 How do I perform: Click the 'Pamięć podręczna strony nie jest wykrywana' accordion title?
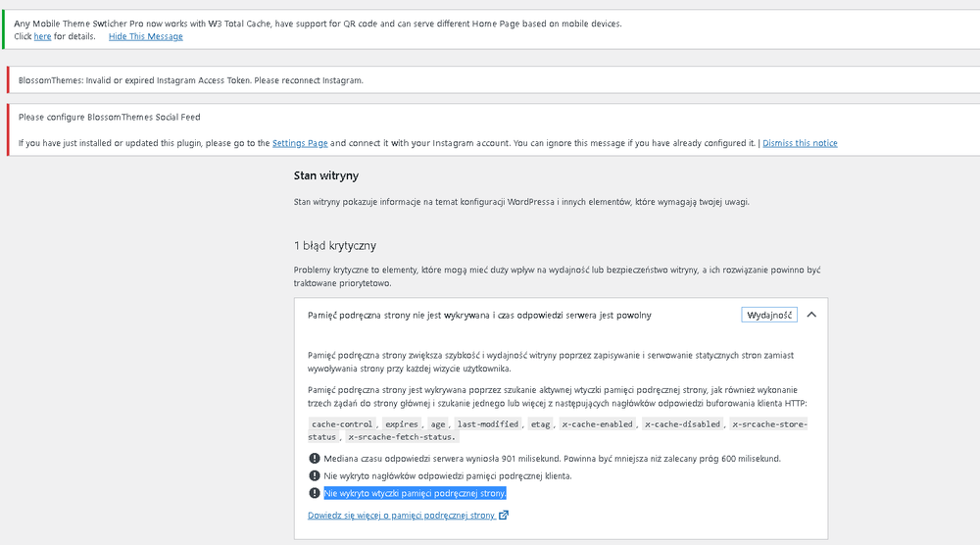point(479,315)
